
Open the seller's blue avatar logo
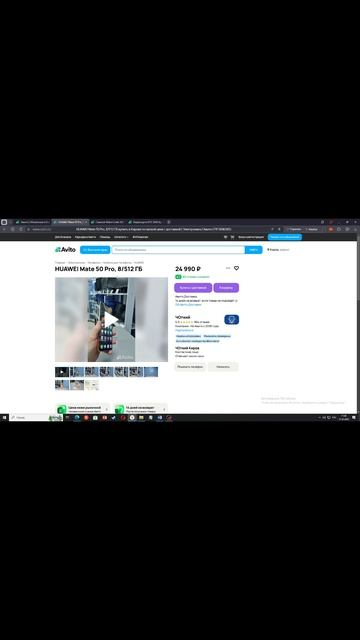(x=231, y=320)
